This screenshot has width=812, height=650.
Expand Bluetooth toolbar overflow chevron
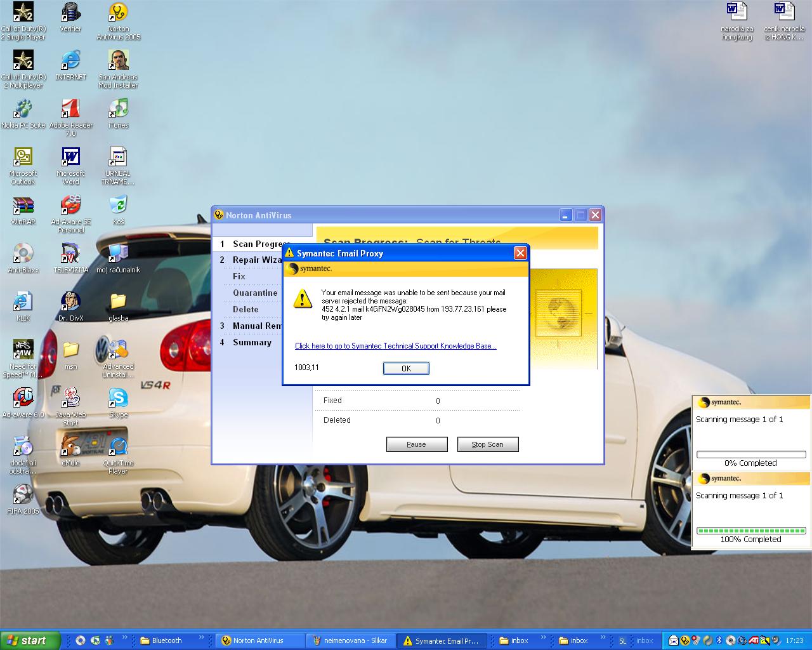point(202,637)
